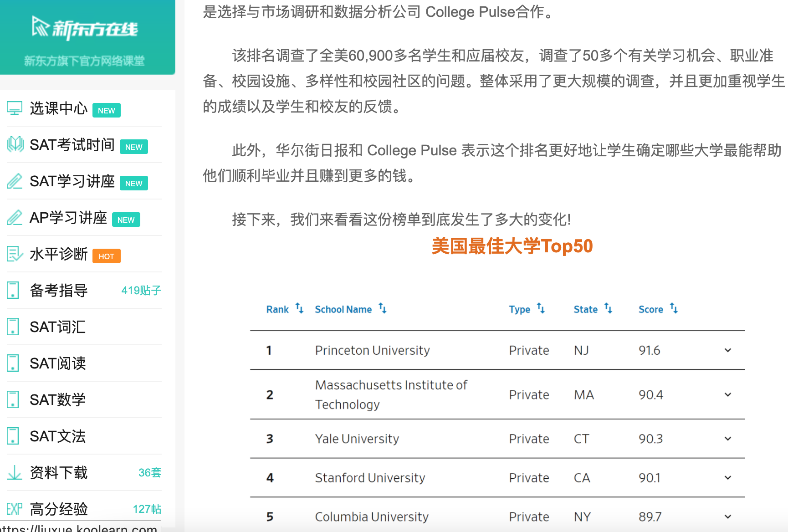The height and width of the screenshot is (532, 788).
Task: Click the Score column header
Action: point(651,309)
